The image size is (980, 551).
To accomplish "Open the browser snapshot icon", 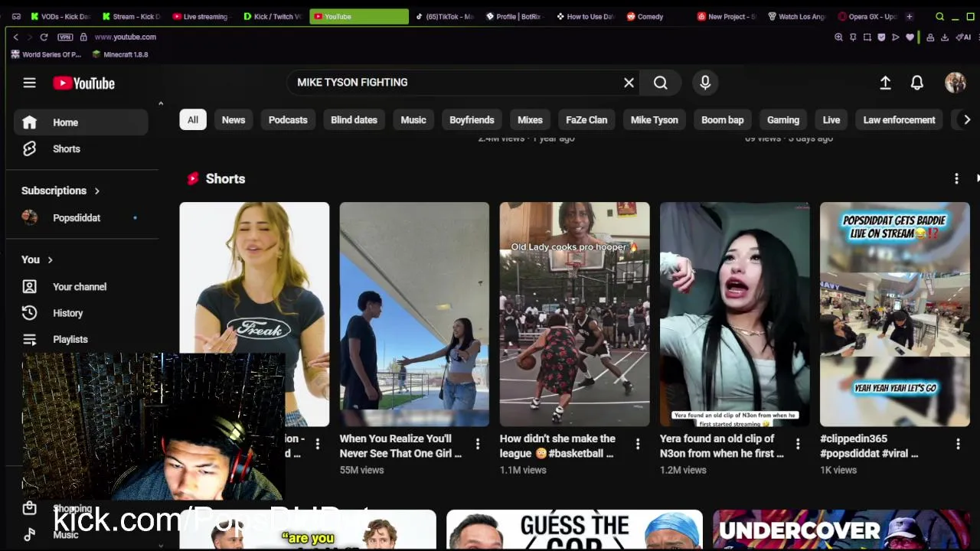I will click(867, 37).
